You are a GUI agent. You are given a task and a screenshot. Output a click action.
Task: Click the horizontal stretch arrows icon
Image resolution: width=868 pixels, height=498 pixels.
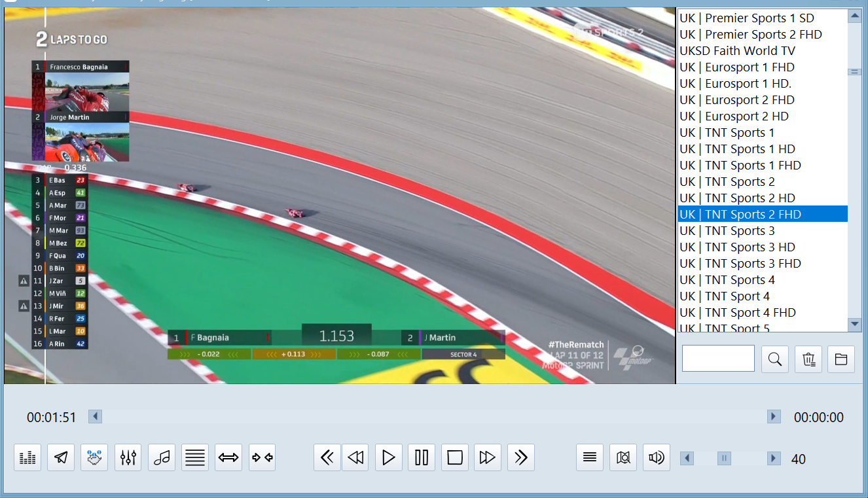[228, 457]
